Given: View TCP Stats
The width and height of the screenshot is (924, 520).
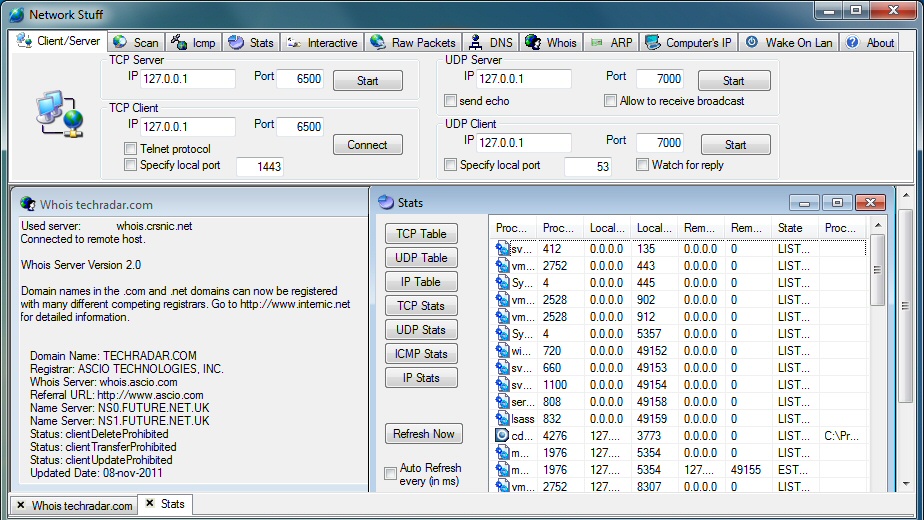Looking at the screenshot, I should click(421, 306).
